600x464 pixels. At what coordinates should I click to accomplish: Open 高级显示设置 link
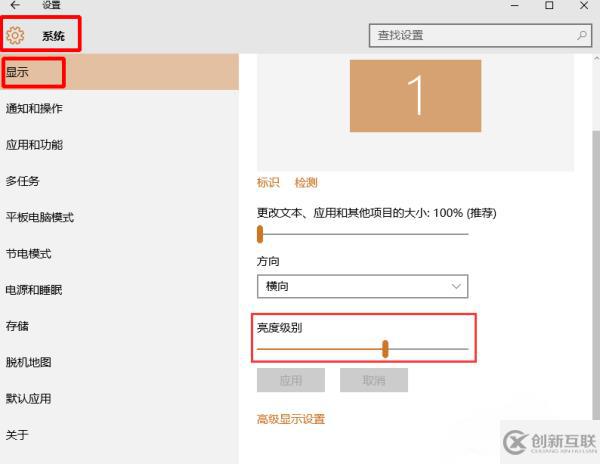(x=291, y=419)
